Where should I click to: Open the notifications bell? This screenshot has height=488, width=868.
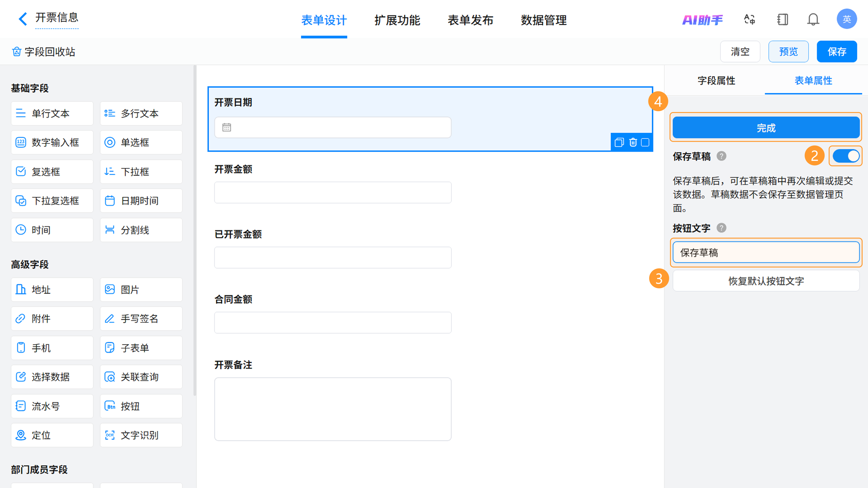(x=813, y=19)
